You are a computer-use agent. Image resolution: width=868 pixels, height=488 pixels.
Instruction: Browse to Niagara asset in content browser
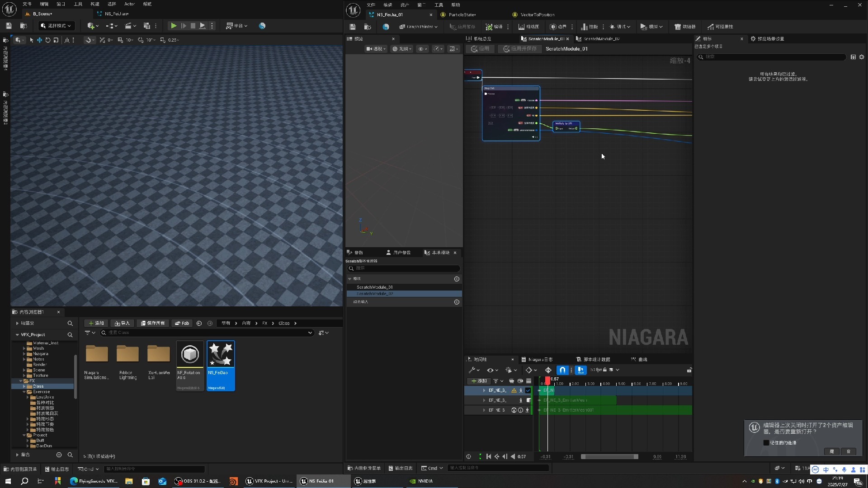(x=368, y=27)
